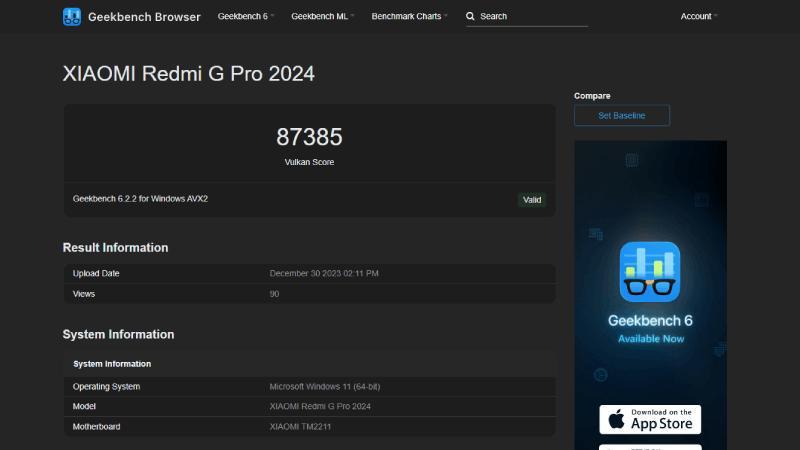800x450 pixels.
Task: Click the XIAOMI Redmi G Pro 2024 title
Action: [188, 73]
